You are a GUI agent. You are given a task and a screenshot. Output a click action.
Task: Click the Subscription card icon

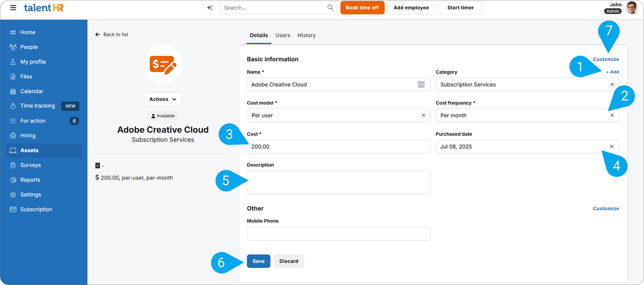click(13, 209)
